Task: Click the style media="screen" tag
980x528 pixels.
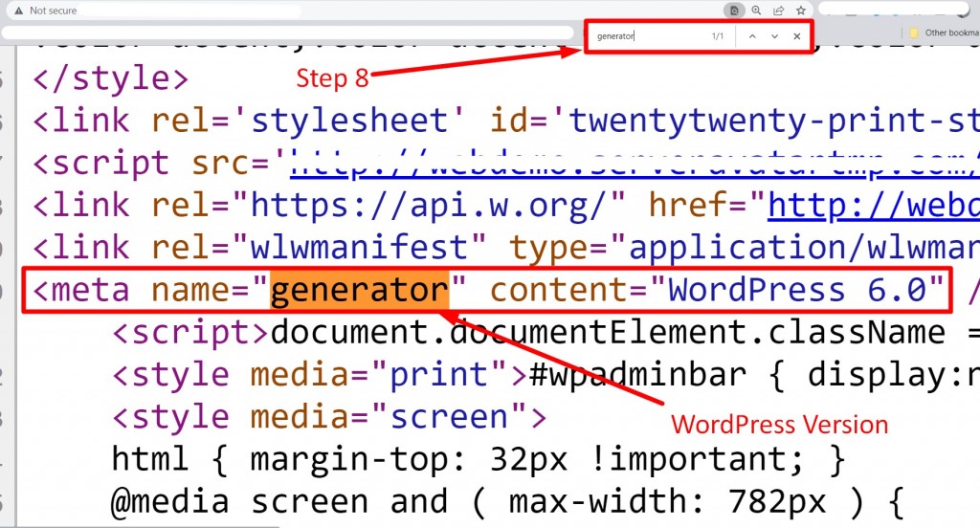Action: point(329,417)
